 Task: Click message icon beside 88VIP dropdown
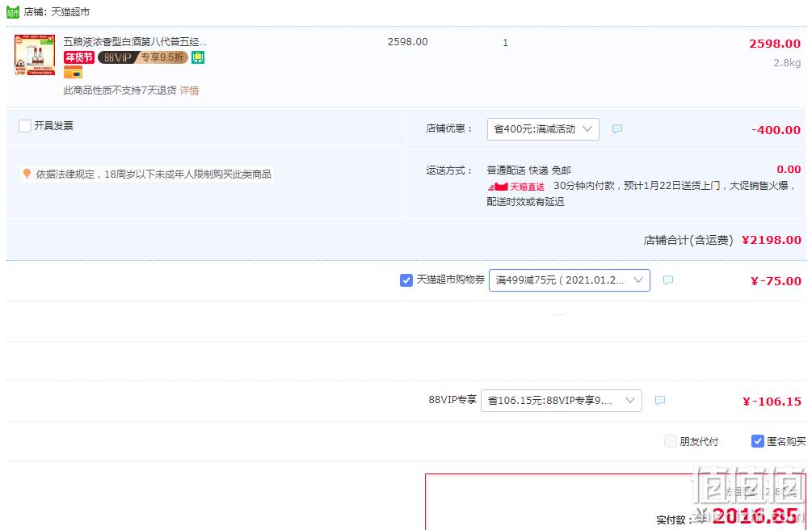tap(660, 401)
